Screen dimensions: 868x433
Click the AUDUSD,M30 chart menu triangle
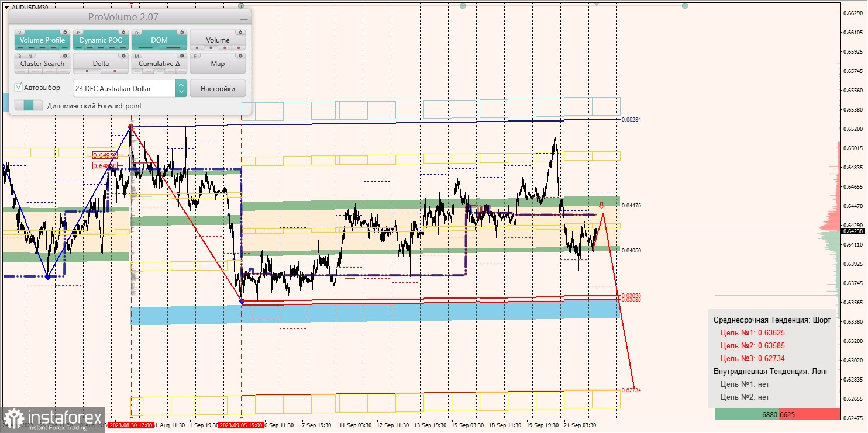(x=6, y=7)
